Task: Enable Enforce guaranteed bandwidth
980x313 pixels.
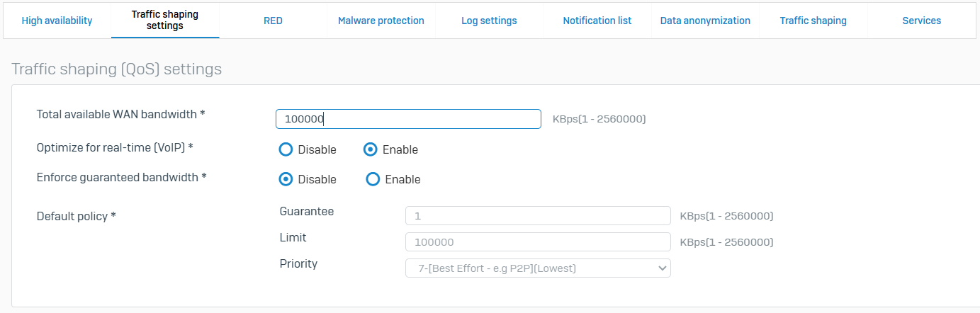Action: pos(373,179)
